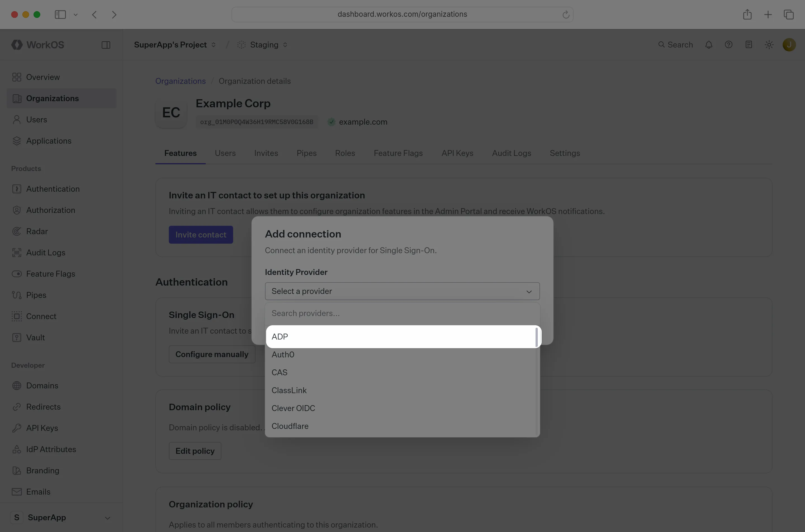Switch to the Pipes tab
This screenshot has width=805, height=532.
[x=306, y=153]
